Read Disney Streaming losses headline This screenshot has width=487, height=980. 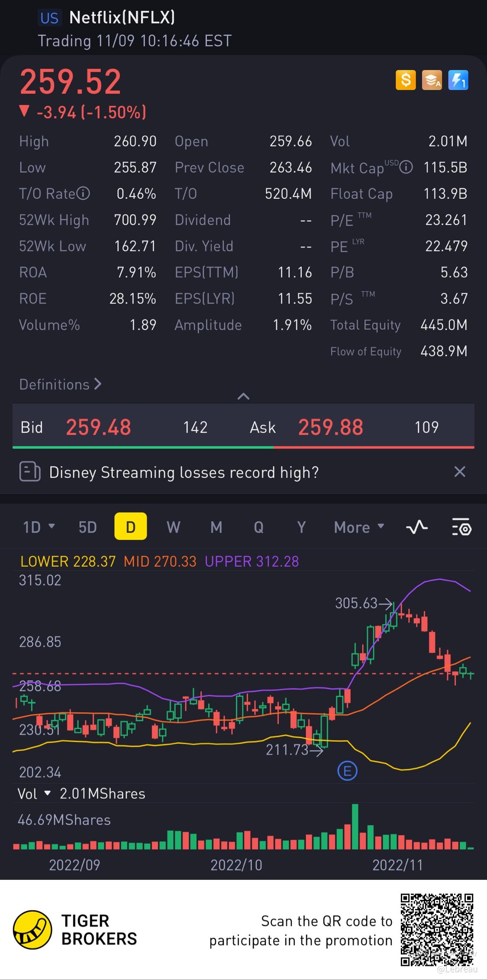pos(184,472)
